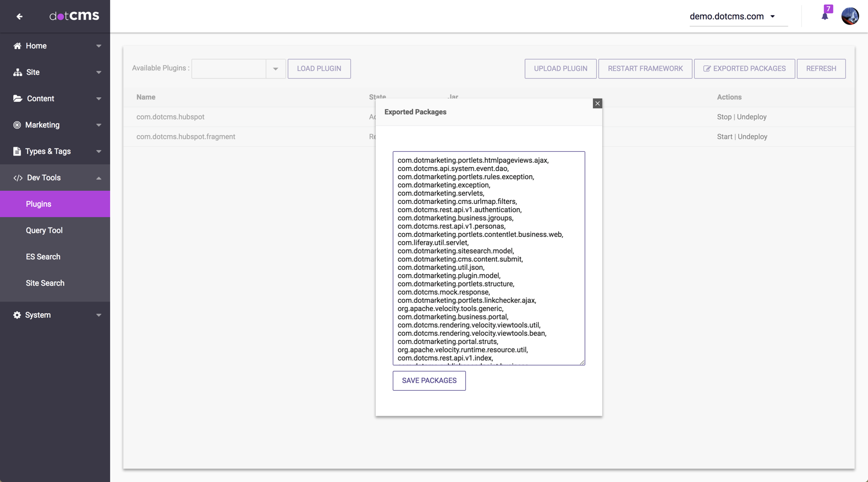868x482 pixels.
Task: Open the Available Plugins dropdown arrow
Action: (x=276, y=69)
